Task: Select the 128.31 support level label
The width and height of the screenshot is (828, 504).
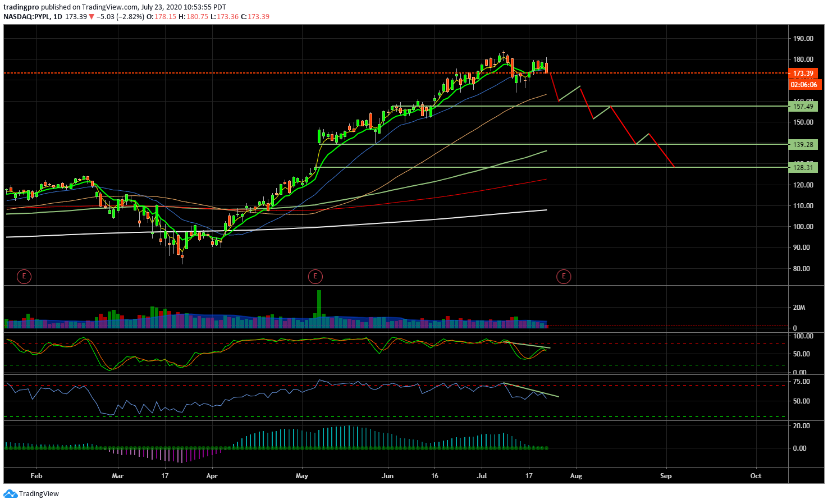Action: 803,167
